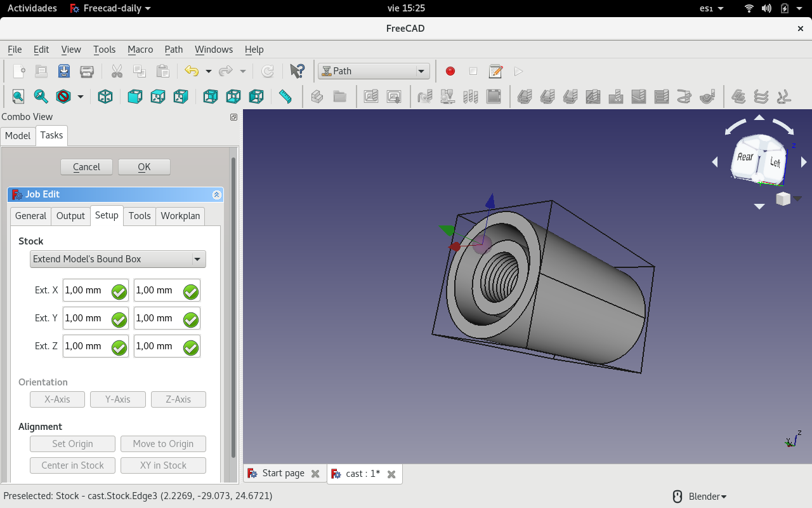Image resolution: width=812 pixels, height=508 pixels.
Task: Click the red Record macro button
Action: click(450, 71)
